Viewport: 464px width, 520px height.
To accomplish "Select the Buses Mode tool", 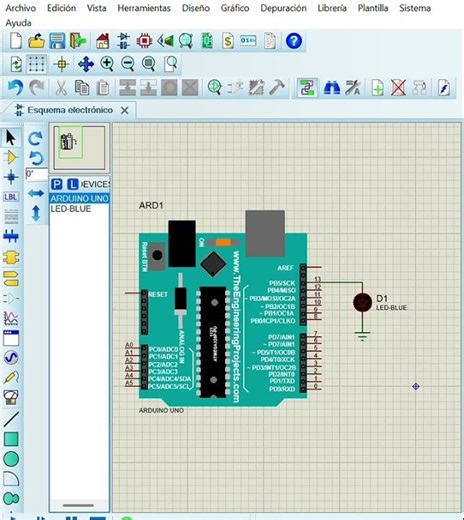I will (11, 237).
